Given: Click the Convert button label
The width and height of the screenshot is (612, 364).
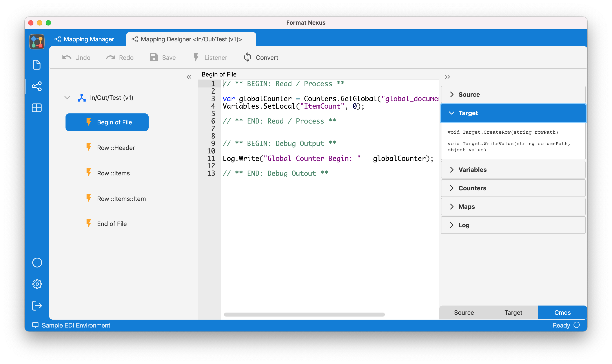Looking at the screenshot, I should [x=267, y=58].
